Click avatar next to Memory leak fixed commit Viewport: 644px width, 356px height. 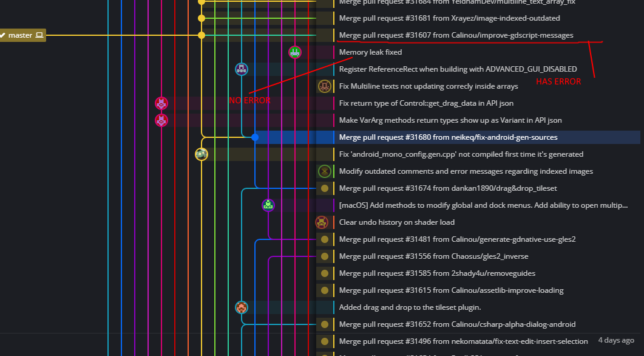(295, 52)
